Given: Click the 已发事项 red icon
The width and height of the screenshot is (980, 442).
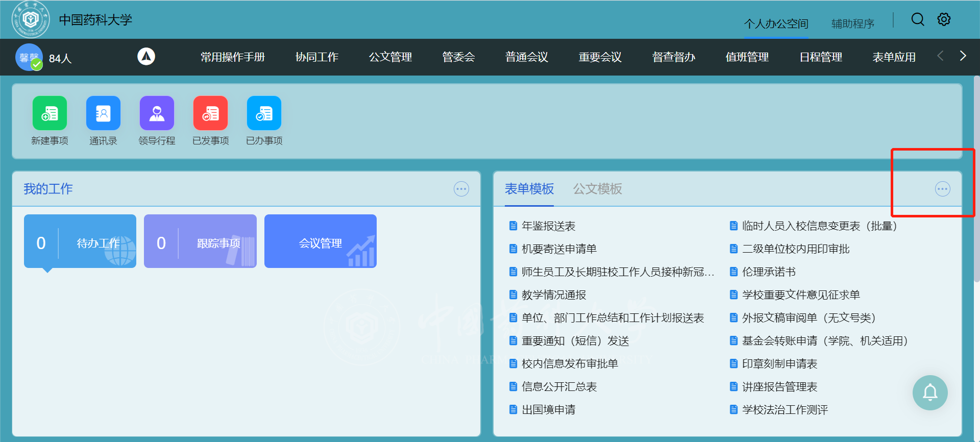Looking at the screenshot, I should click(210, 113).
